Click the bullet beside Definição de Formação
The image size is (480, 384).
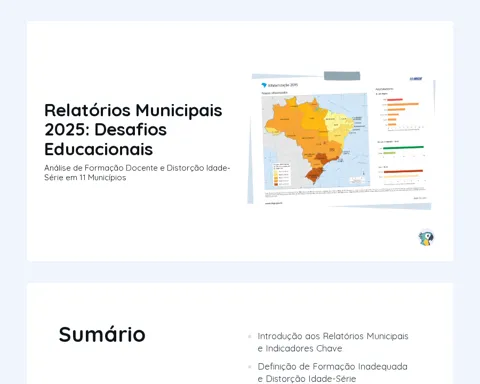[250, 367]
